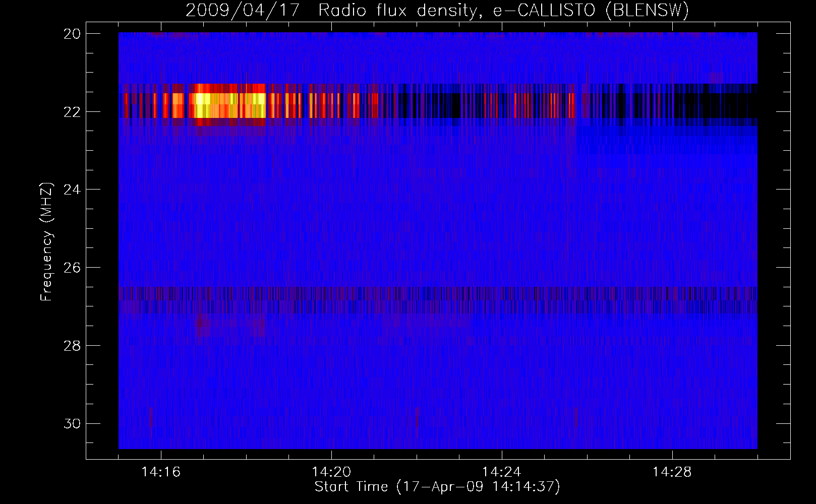Viewport: 816px width, 504px height.
Task: Click the 14:24 time tick label
Action: pyautogui.click(x=502, y=472)
